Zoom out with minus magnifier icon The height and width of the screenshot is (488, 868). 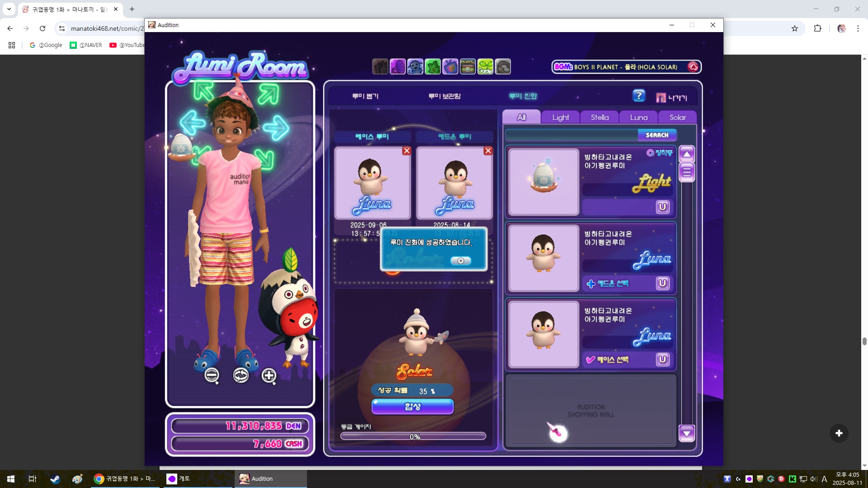(x=212, y=375)
